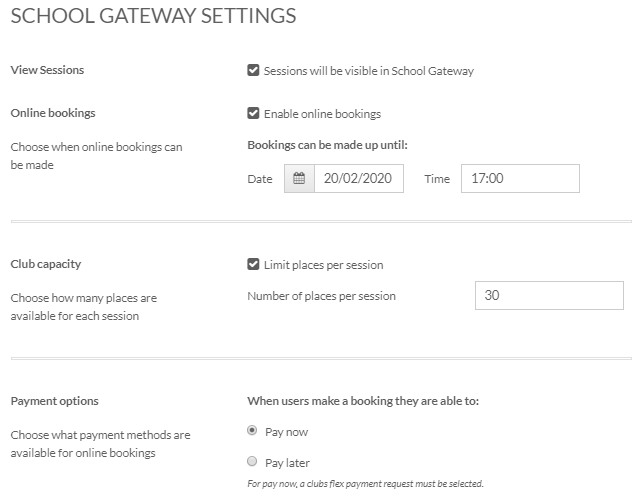
Task: Toggle the Limit places per session checkbox
Action: (x=253, y=264)
